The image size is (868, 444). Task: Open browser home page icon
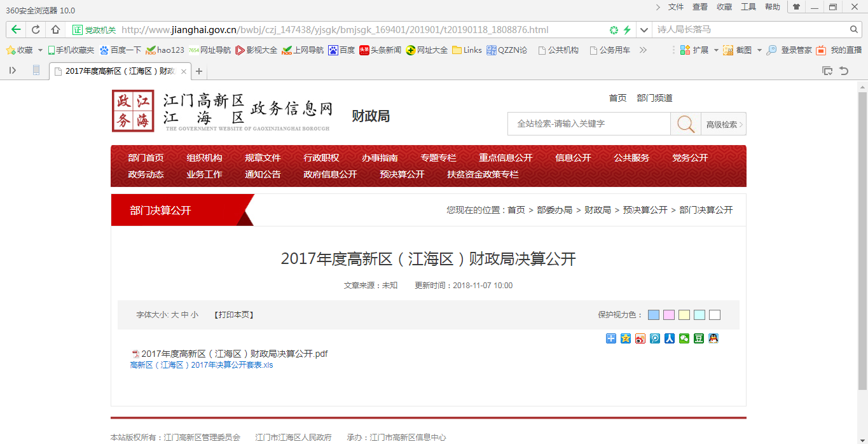point(55,29)
